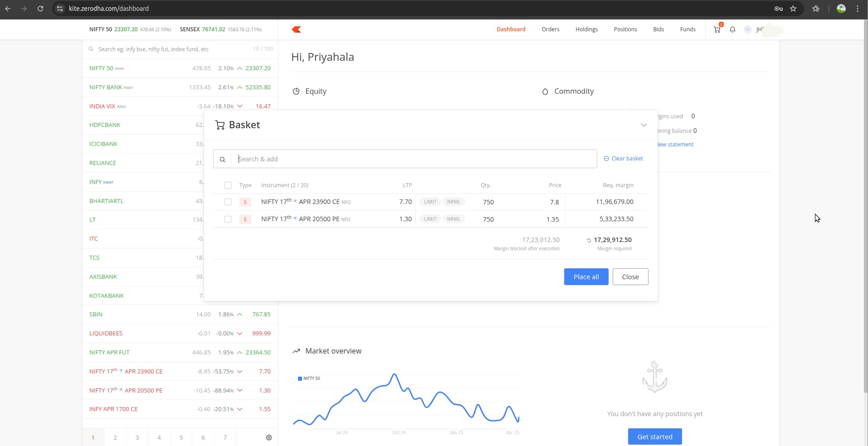Click the magnifier icon in basket search
This screenshot has height=446, width=868.
pyautogui.click(x=222, y=159)
